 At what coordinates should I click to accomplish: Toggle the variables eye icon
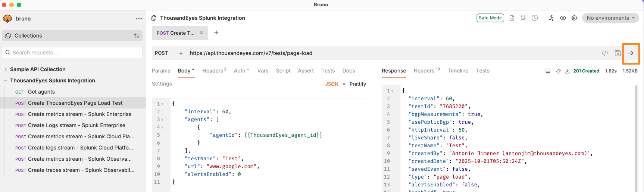(x=563, y=18)
